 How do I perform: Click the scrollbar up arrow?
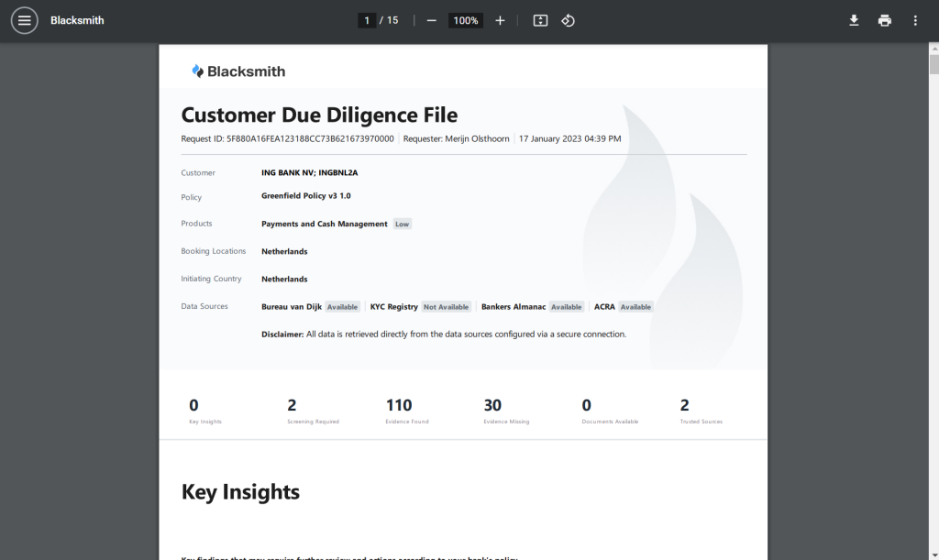pos(933,49)
